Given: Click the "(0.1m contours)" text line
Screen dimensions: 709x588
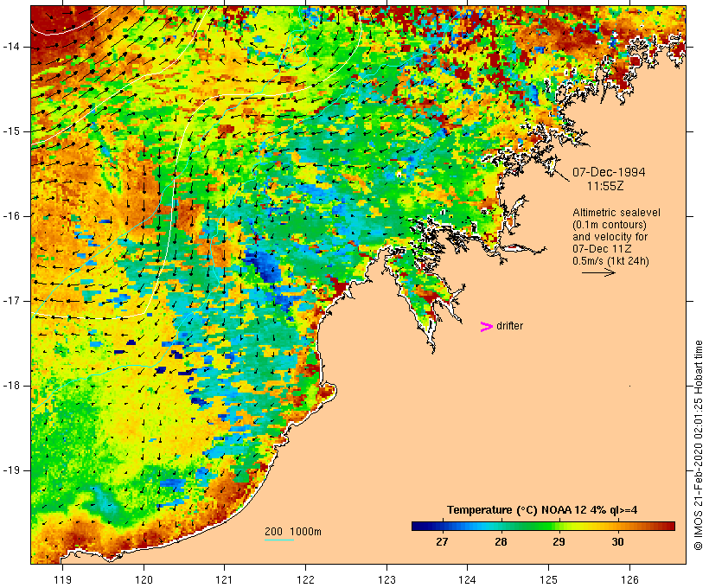Looking at the screenshot, I should [x=610, y=225].
